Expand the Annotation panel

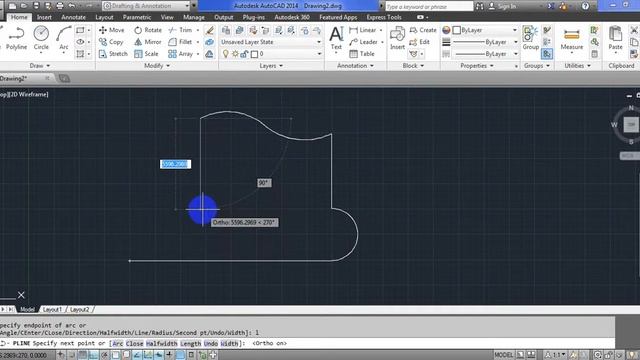click(355, 66)
